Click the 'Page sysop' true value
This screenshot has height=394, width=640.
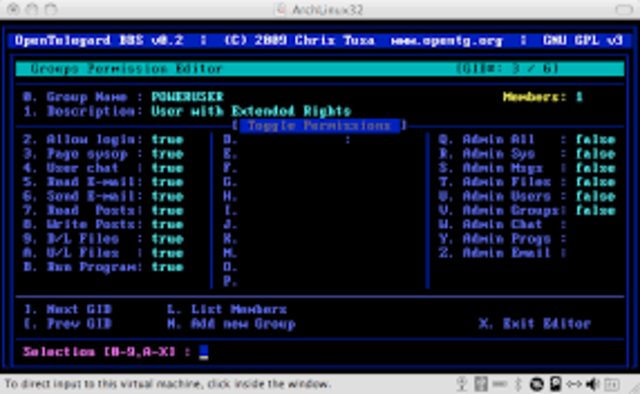coord(167,154)
